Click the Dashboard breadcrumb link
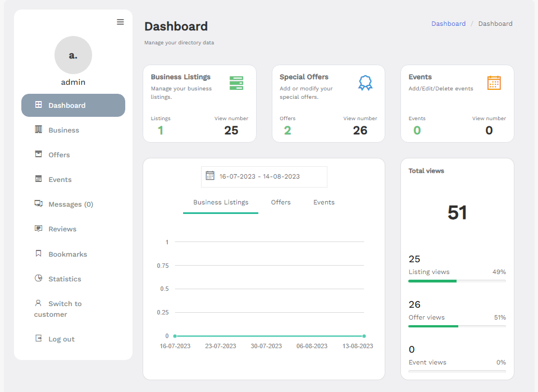 (449, 24)
